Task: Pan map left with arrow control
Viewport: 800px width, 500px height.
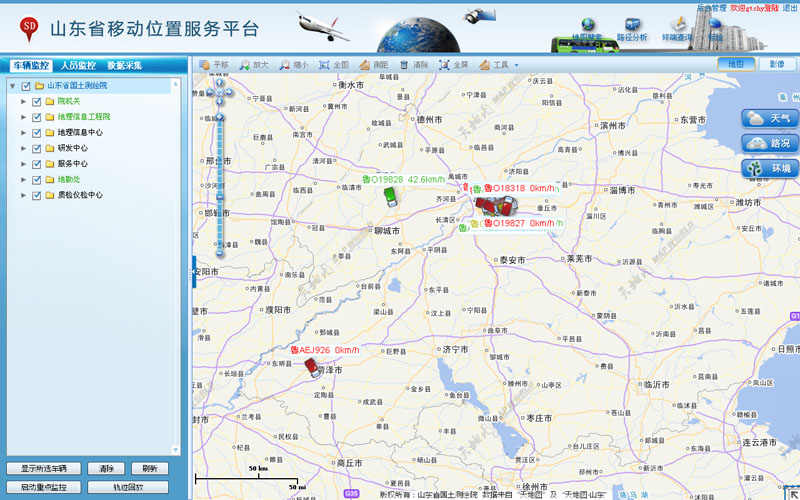Action: pyautogui.click(x=210, y=92)
